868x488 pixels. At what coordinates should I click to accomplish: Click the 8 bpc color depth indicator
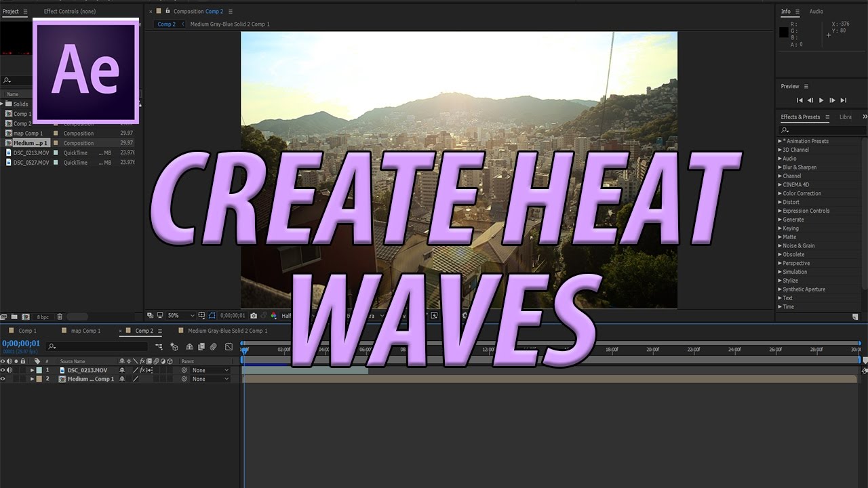[x=43, y=317]
